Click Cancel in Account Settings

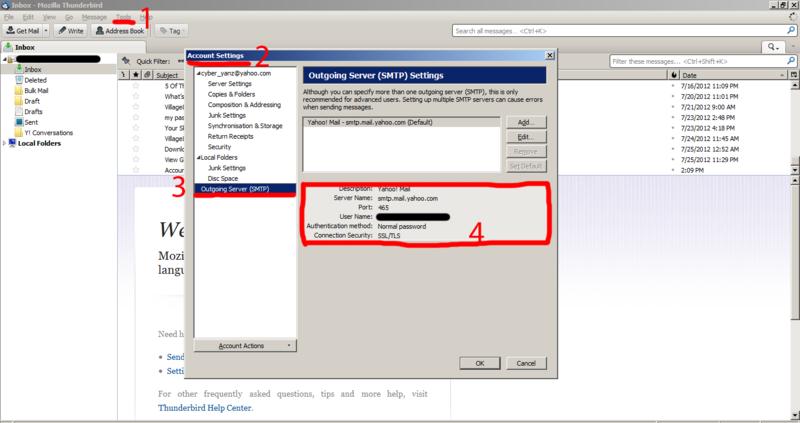tap(526, 363)
